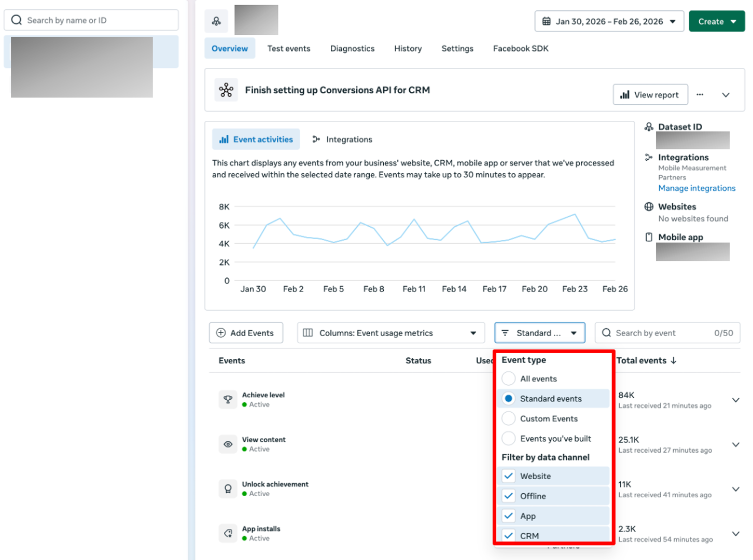
Task: Uncheck the Offline data channel checkbox
Action: pos(509,496)
